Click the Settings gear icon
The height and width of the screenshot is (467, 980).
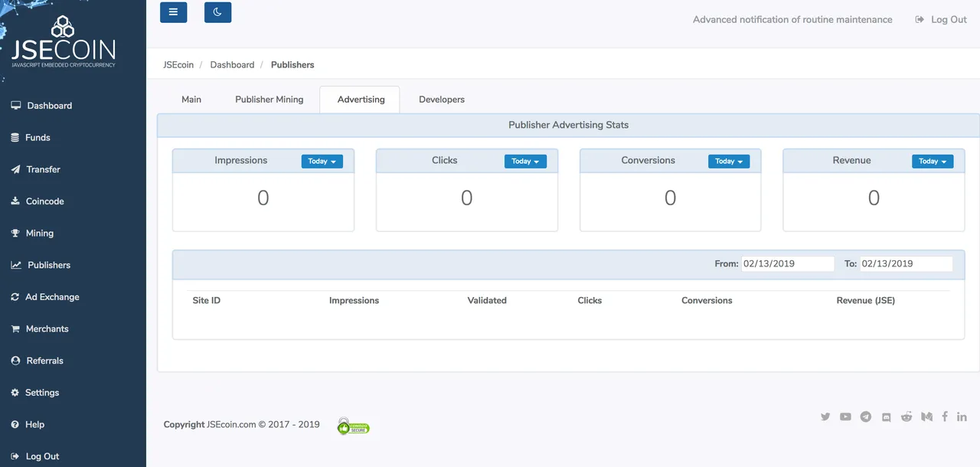pos(15,393)
